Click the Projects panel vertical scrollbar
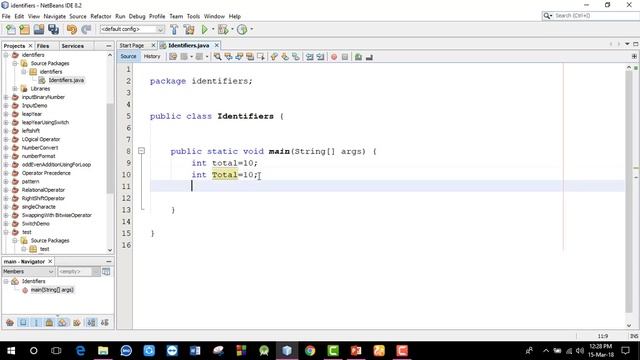640x360 pixels. click(110, 148)
